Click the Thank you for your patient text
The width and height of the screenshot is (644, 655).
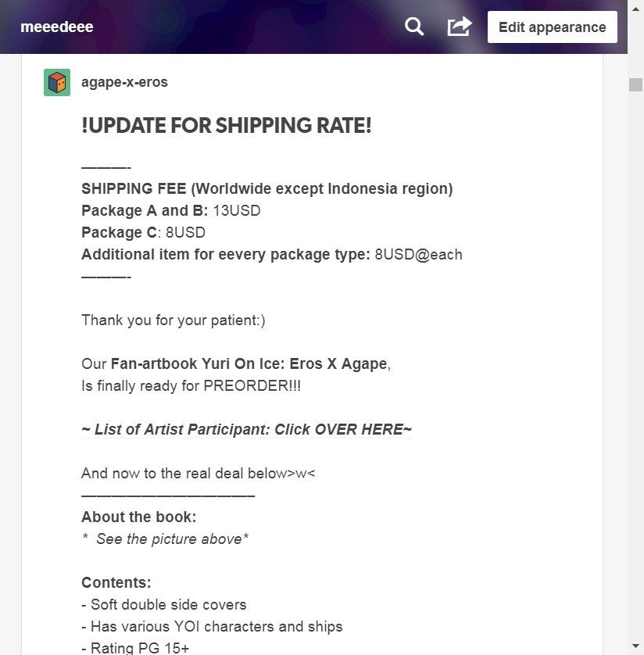174,320
